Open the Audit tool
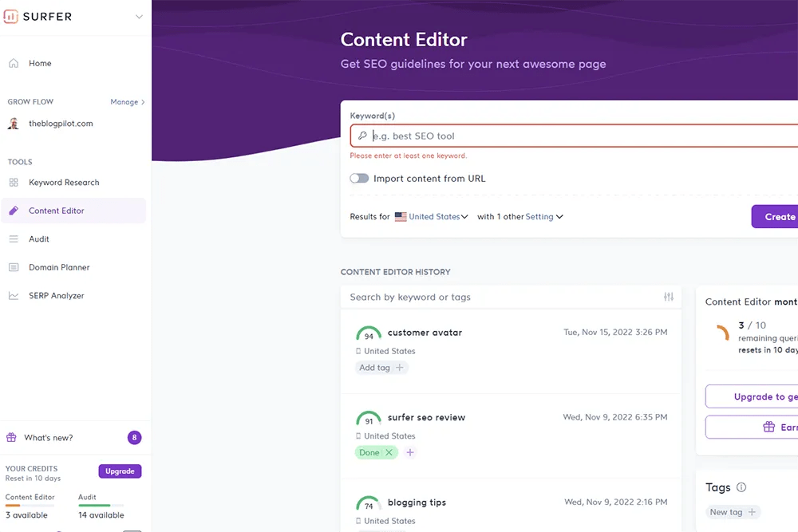Screen dimensions: 798x532 point(39,239)
